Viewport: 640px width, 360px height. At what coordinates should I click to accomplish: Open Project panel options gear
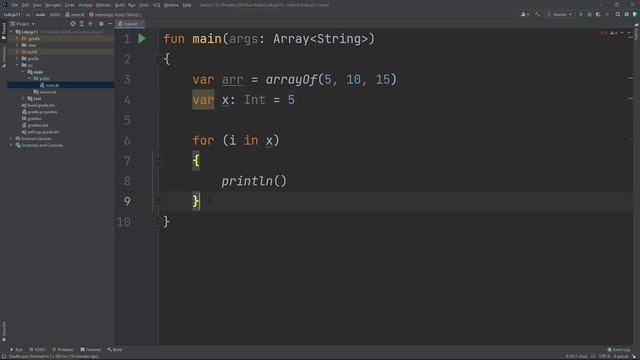click(x=101, y=24)
